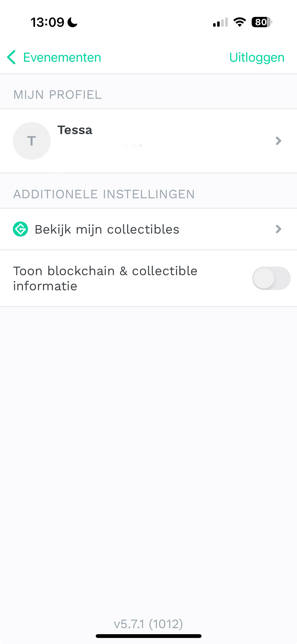Tap the Do Not Disturb moon icon
Image resolution: width=297 pixels, height=644 pixels.
73,22
